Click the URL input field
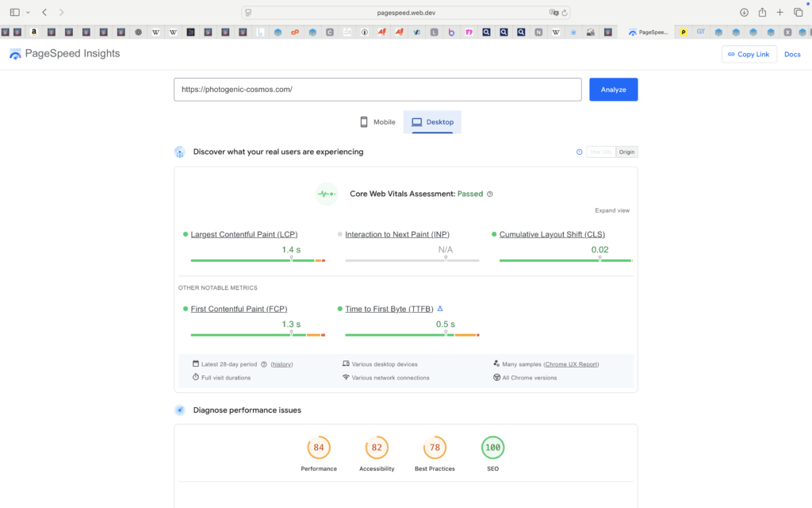Viewport: 812px width, 508px height. click(378, 90)
